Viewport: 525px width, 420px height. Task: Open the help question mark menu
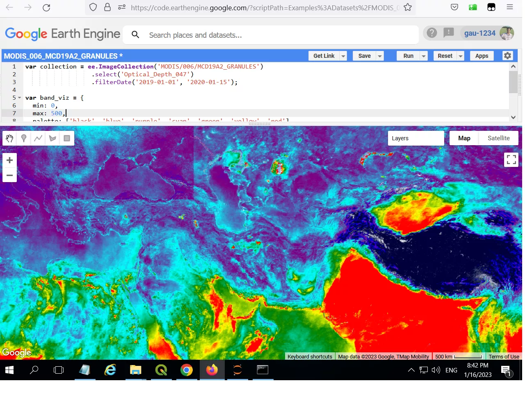tap(431, 33)
